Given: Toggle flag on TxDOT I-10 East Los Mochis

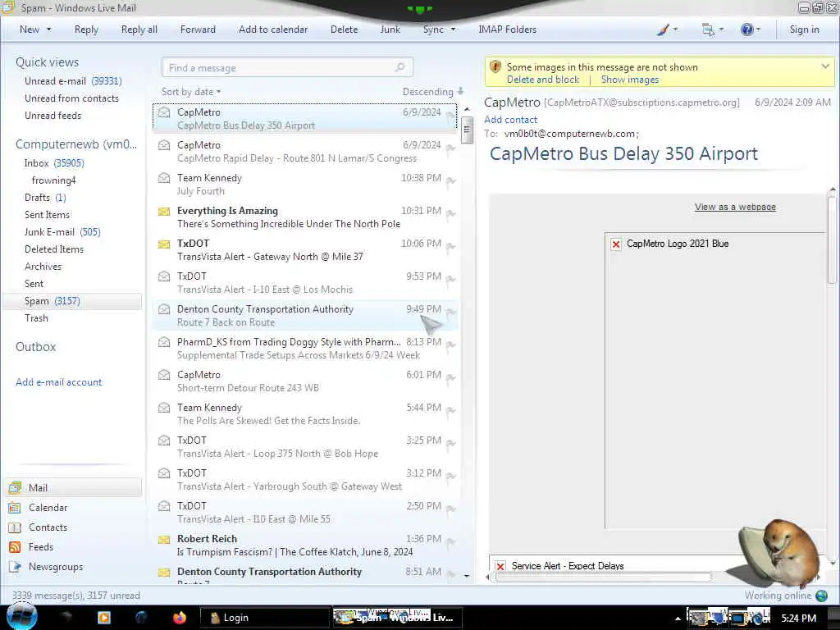Looking at the screenshot, I should (451, 279).
